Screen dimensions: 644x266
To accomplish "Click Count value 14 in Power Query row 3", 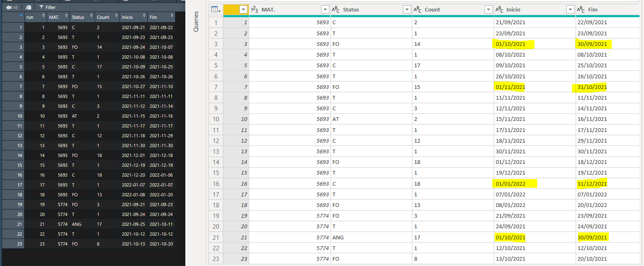I will 453,44.
